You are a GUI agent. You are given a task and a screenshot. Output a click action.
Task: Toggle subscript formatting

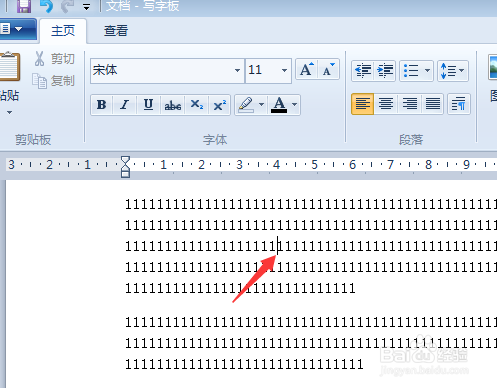[197, 105]
